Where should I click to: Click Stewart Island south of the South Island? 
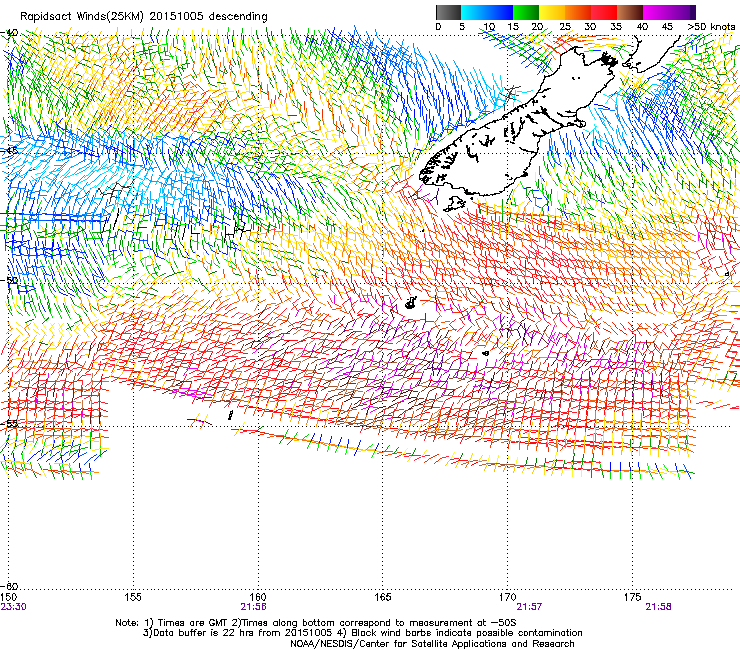(x=454, y=204)
